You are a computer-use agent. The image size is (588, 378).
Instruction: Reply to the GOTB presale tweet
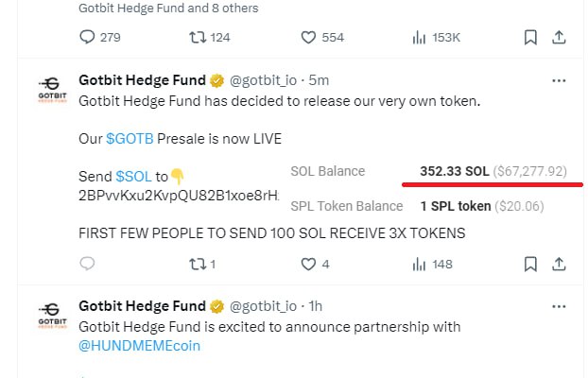(88, 264)
